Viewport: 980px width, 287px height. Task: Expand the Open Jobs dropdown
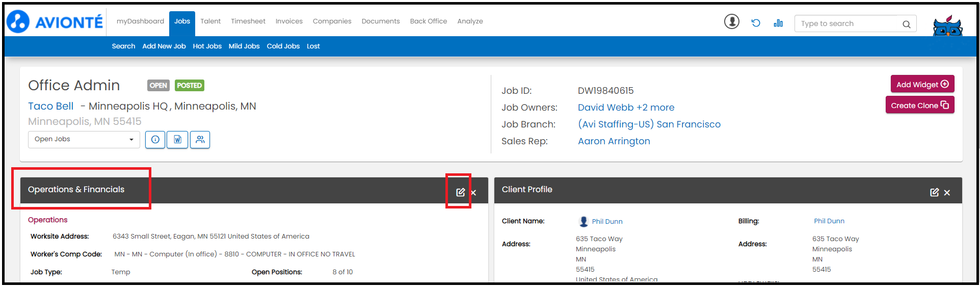point(84,140)
